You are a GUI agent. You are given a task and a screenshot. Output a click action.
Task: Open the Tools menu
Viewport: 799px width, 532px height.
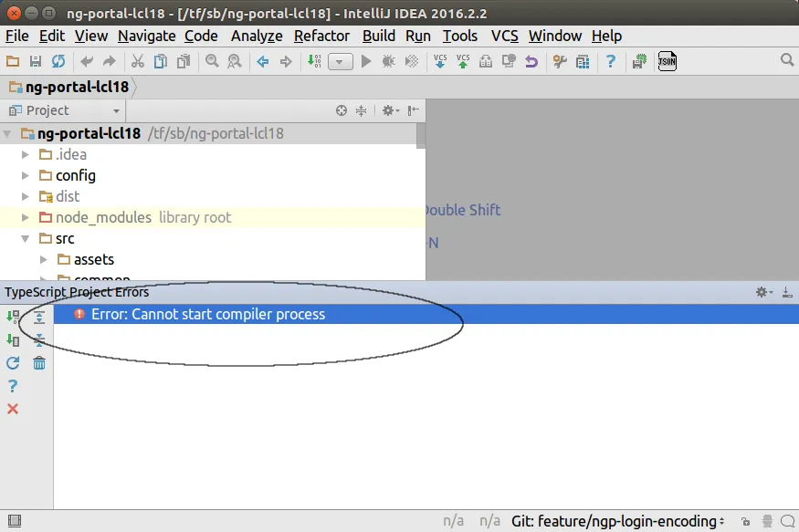tap(460, 37)
